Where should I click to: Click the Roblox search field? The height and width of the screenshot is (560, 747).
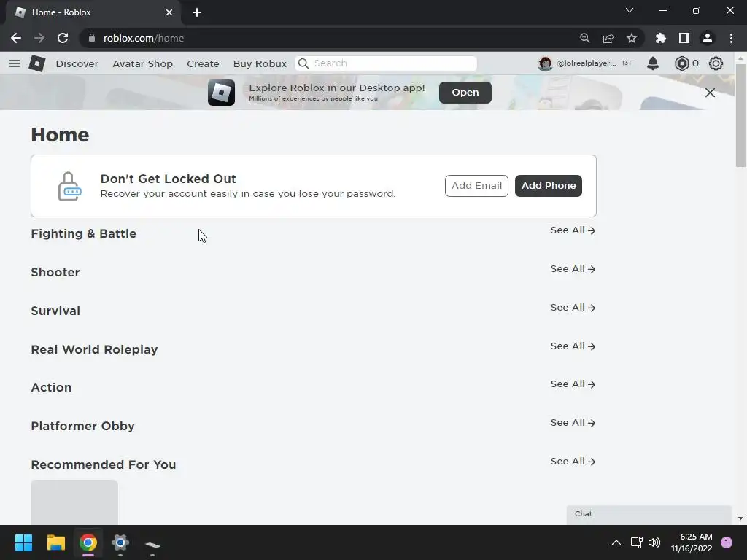pyautogui.click(x=386, y=63)
